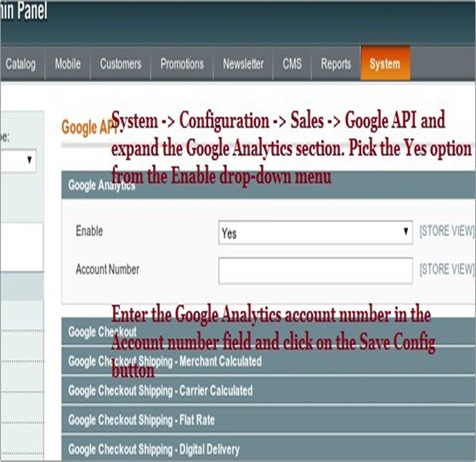The height and width of the screenshot is (462, 476).
Task: Expand Google Checkout Shipping - Digital Delivery
Action: pos(269,449)
